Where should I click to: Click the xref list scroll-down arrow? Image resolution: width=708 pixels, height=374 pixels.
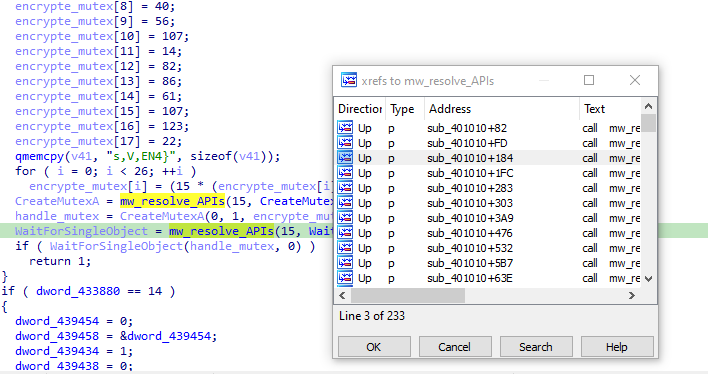pyautogui.click(x=648, y=279)
